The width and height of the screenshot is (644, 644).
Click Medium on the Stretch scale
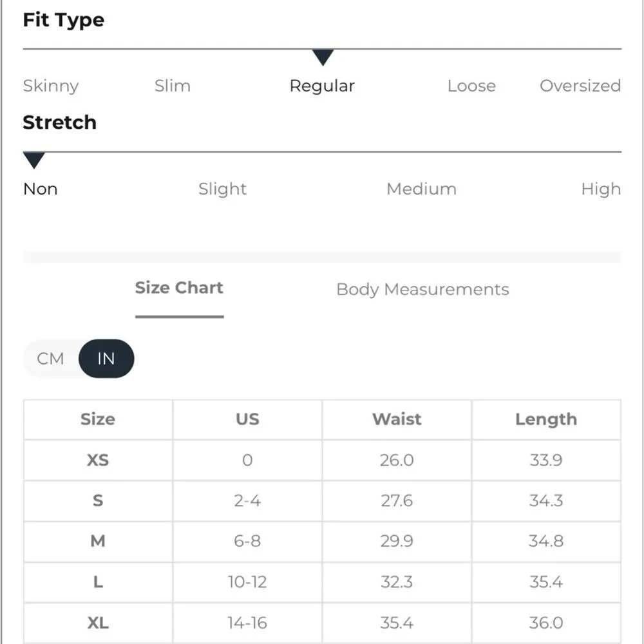[421, 189]
